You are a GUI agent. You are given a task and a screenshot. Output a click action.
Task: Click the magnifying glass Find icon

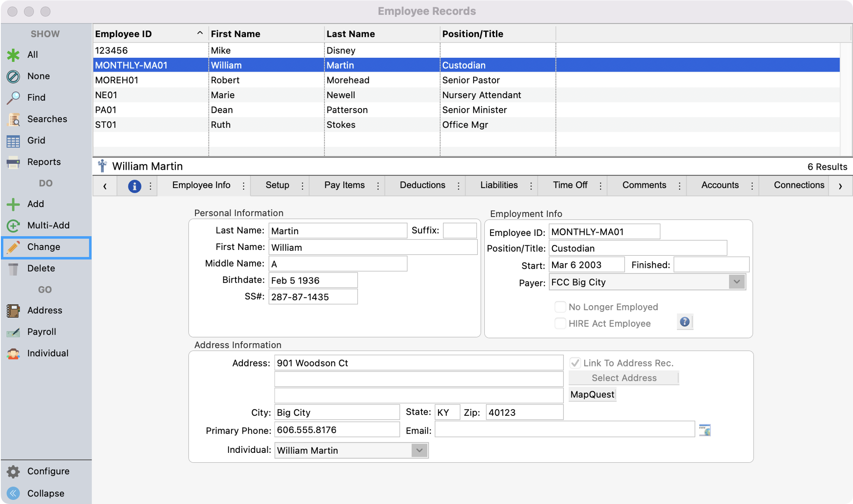coord(13,98)
